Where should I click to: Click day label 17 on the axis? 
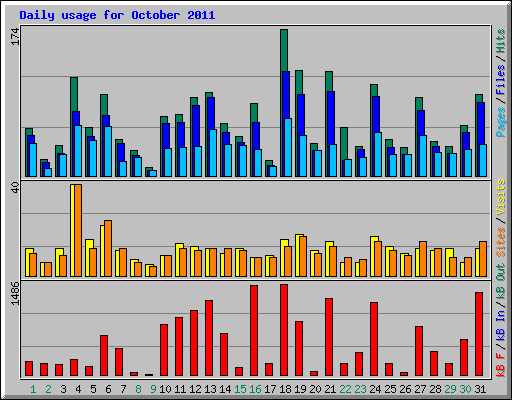coord(270,389)
